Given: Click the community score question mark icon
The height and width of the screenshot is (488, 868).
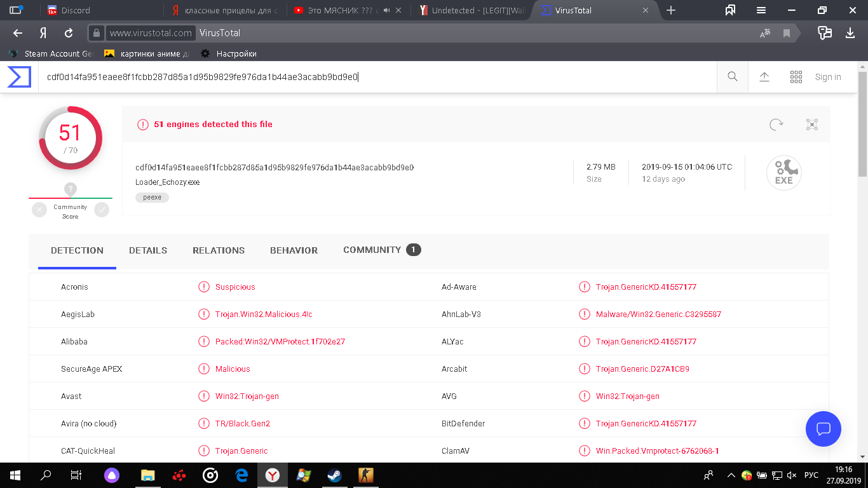Looking at the screenshot, I should (71, 189).
